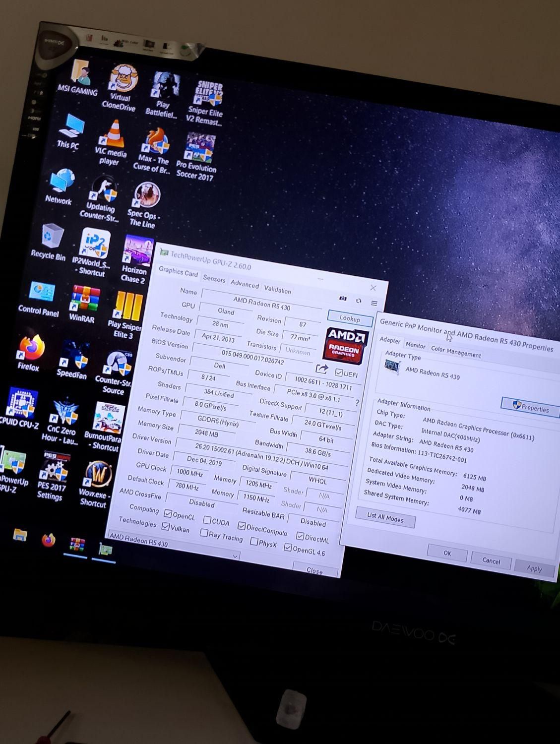Image resolution: width=560 pixels, height=744 pixels.
Task: Select the Spec Ops - The Line icon
Action: pyautogui.click(x=145, y=204)
